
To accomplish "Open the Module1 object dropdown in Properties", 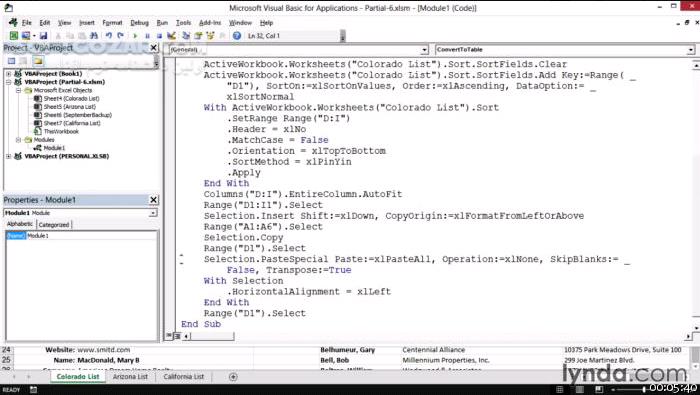I will pos(153,213).
